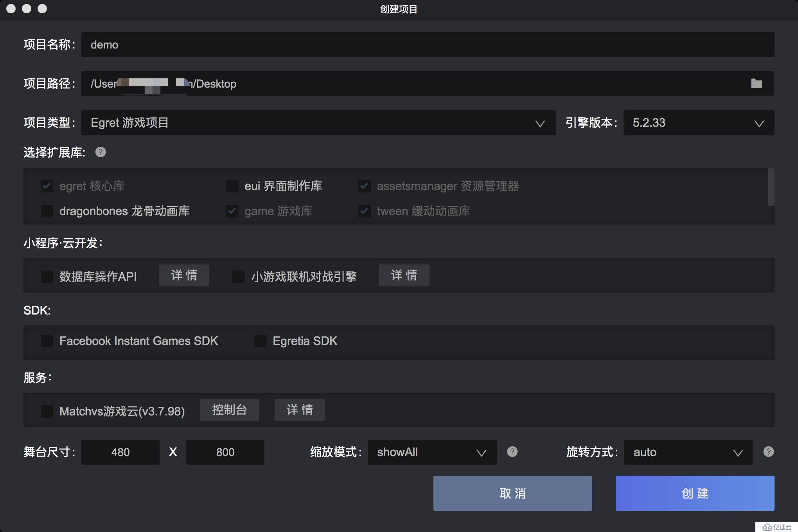798x532 pixels.
Task: Click 详情 button next to 小游戏联机对战引擎
Action: 404,275
